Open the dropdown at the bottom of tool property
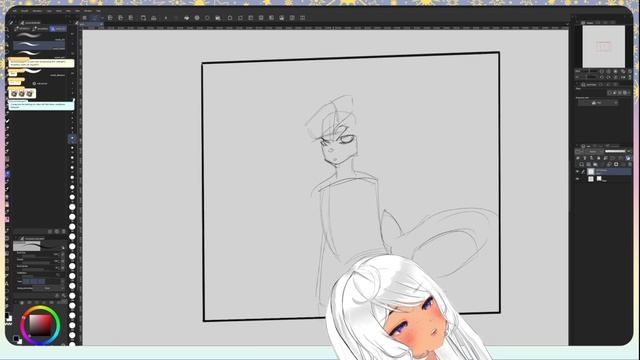Screen dimensions: 640x360 click(x=48, y=288)
